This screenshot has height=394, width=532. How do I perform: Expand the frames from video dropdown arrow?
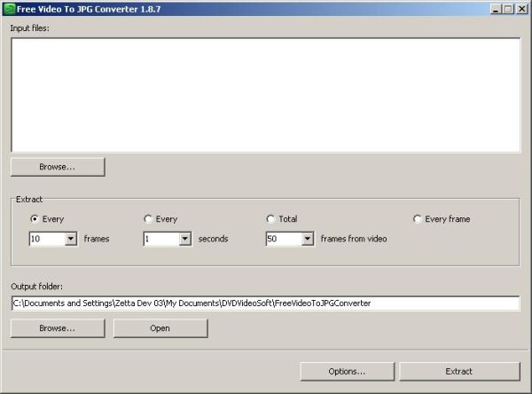click(308, 239)
